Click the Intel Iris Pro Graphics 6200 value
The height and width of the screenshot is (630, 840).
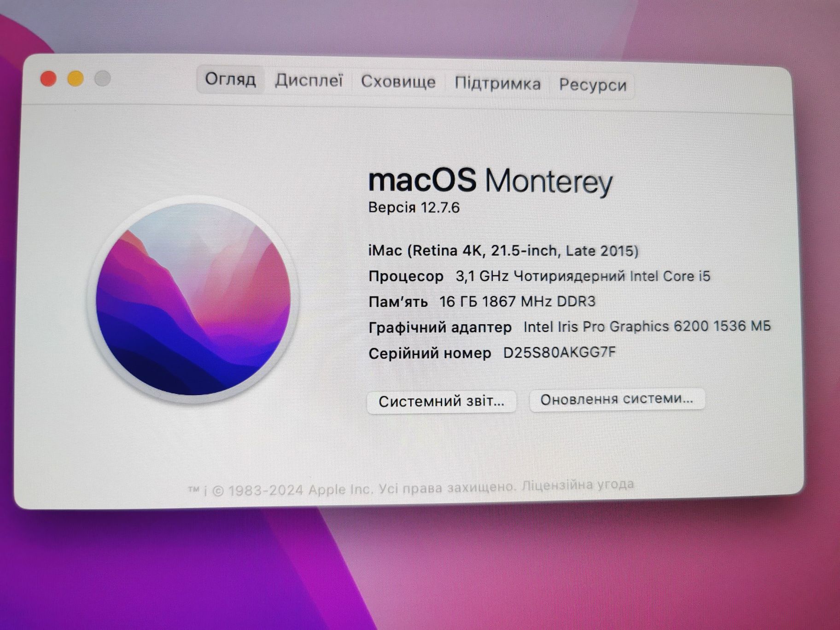647,326
